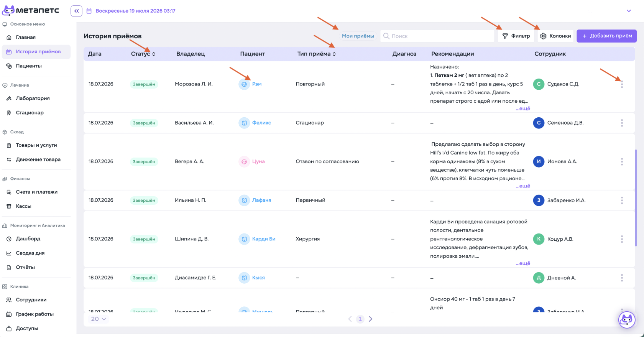The image size is (644, 337).
Task: Open the Фильтр button
Action: pyautogui.click(x=516, y=36)
